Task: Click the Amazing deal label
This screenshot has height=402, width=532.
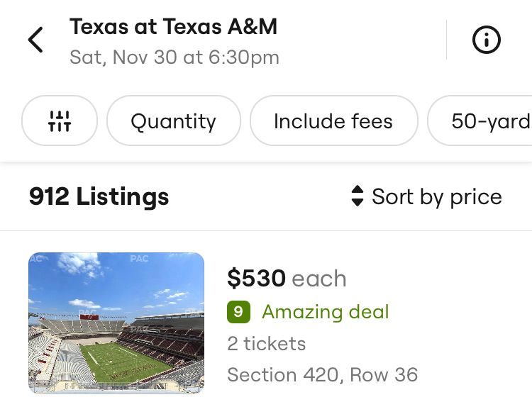Action: [x=325, y=312]
